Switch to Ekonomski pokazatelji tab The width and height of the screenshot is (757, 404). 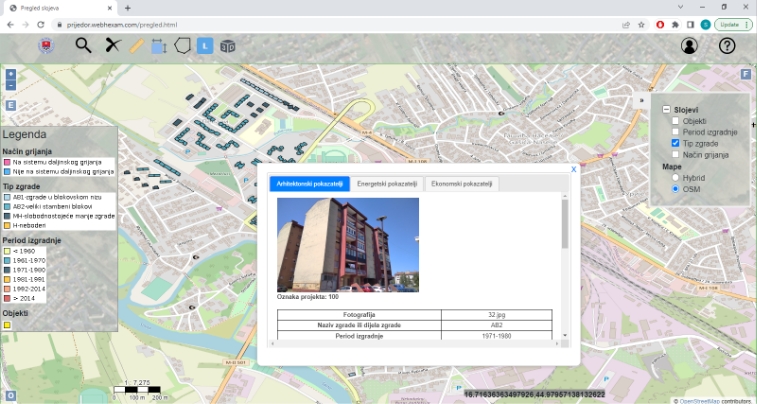[461, 184]
